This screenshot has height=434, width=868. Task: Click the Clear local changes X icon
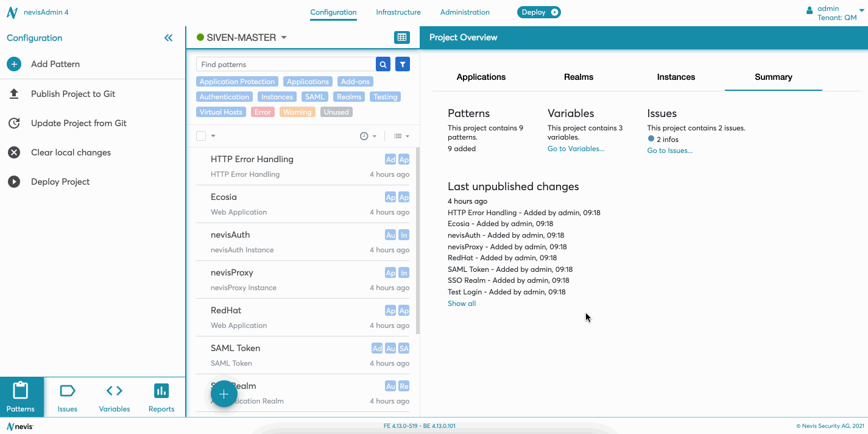coord(14,152)
